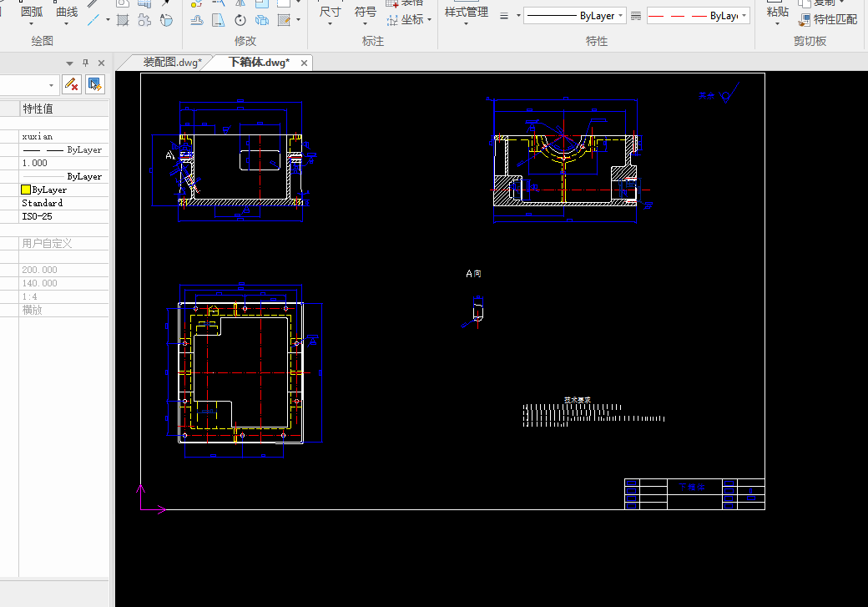Select the offset tool in 修改
868x607 pixels.
pos(196,21)
